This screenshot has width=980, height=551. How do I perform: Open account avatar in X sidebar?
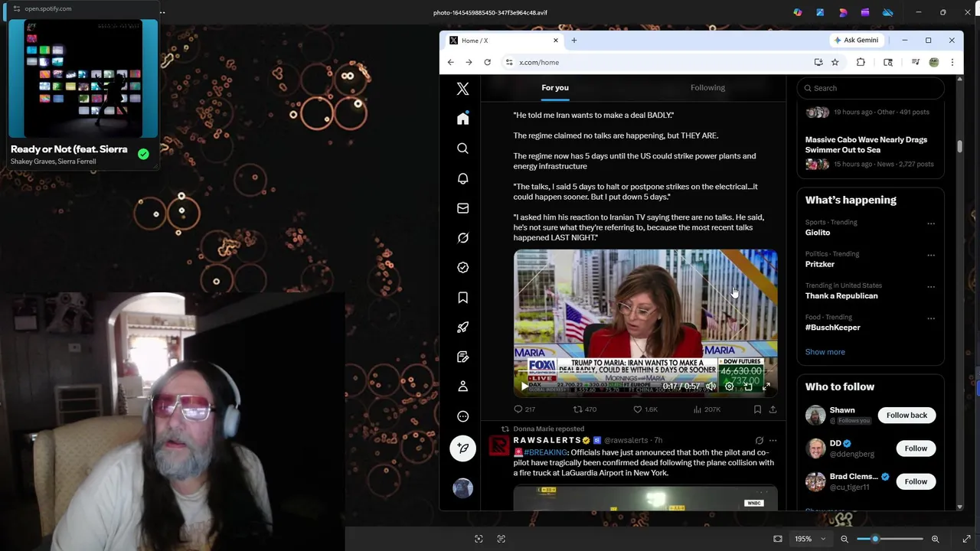click(x=462, y=488)
